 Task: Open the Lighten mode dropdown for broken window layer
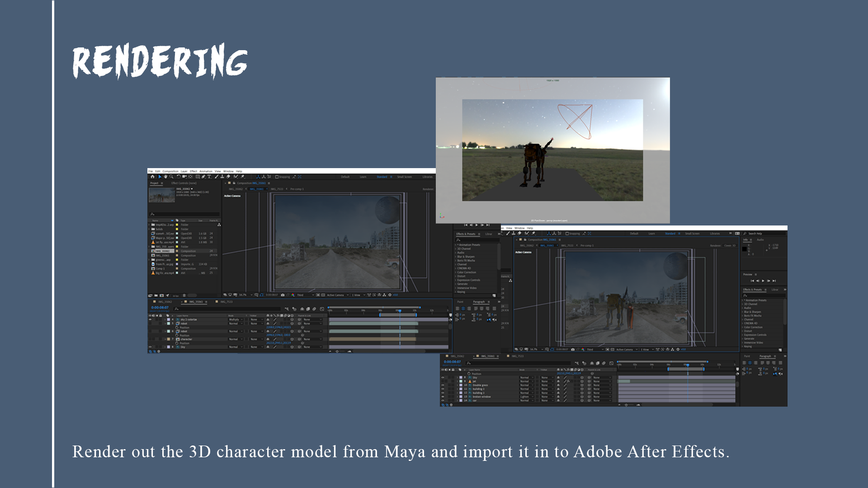click(526, 397)
